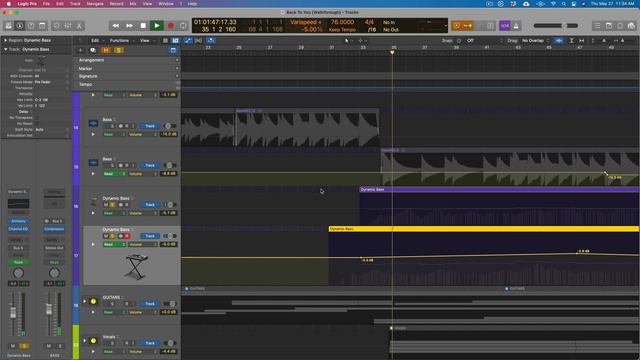Open the List Editors
Screen dimensions: 640x360
pyautogui.click(x=597, y=26)
